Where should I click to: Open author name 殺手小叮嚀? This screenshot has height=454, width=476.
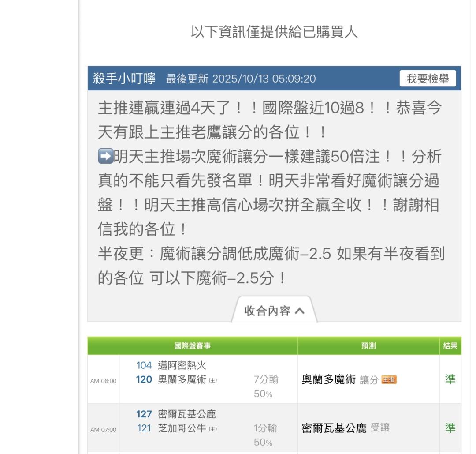124,79
